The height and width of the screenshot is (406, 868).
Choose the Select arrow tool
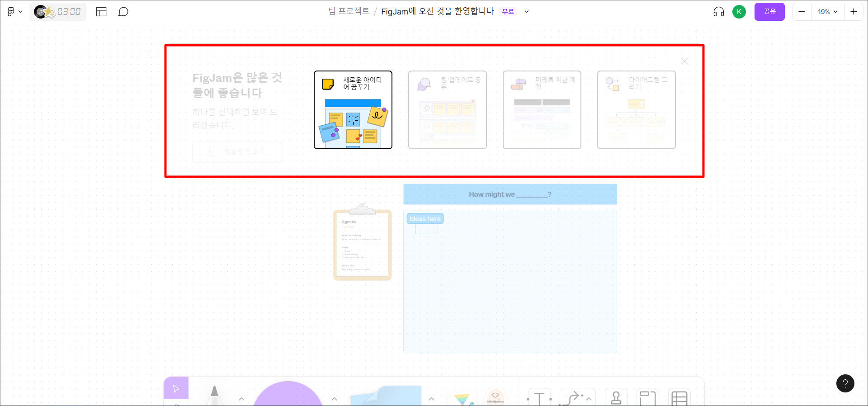tap(176, 388)
